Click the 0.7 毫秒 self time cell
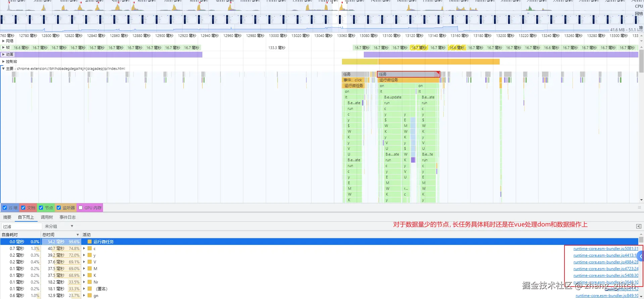 17,249
